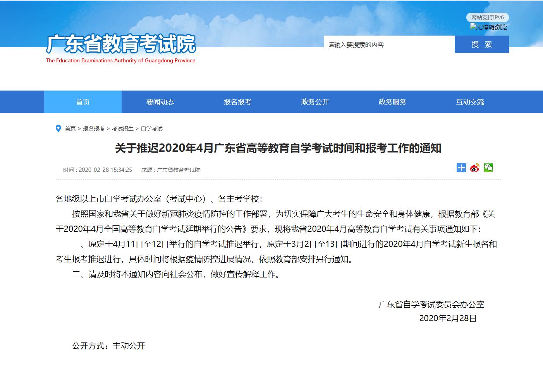The height and width of the screenshot is (392, 543).
Task: Click the blue plus share icon
Action: tap(461, 168)
